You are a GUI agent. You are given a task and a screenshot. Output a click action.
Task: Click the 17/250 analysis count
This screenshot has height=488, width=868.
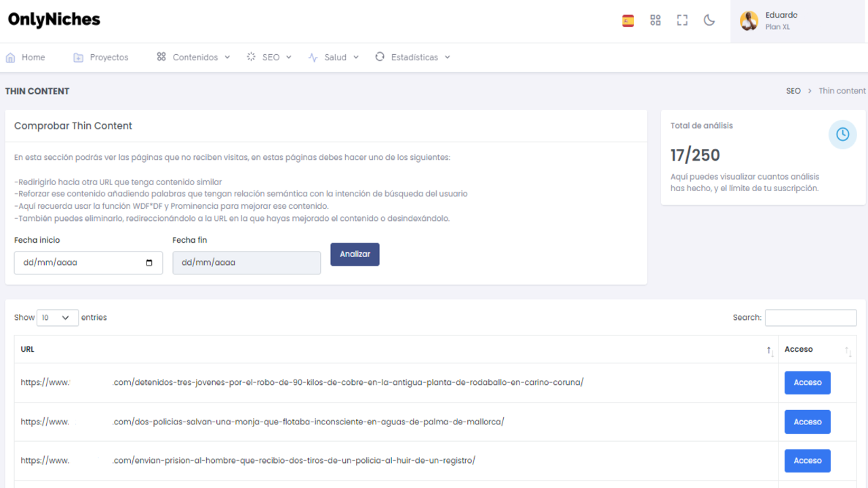(695, 155)
